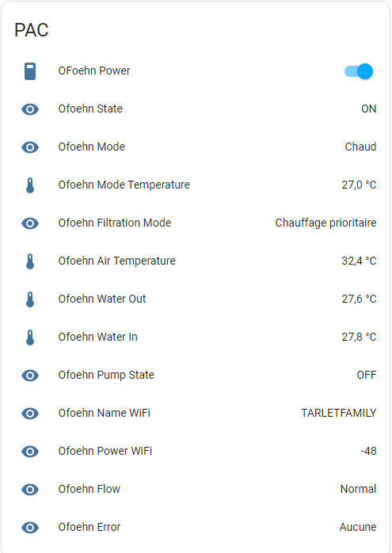Click the Water Out thermometer icon
This screenshot has width=392, height=553.
(30, 299)
